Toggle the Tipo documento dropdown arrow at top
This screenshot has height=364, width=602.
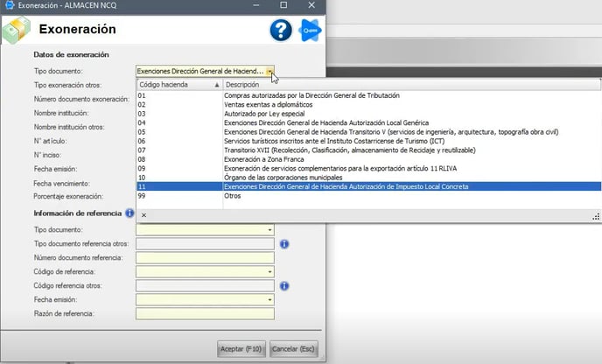tap(269, 71)
